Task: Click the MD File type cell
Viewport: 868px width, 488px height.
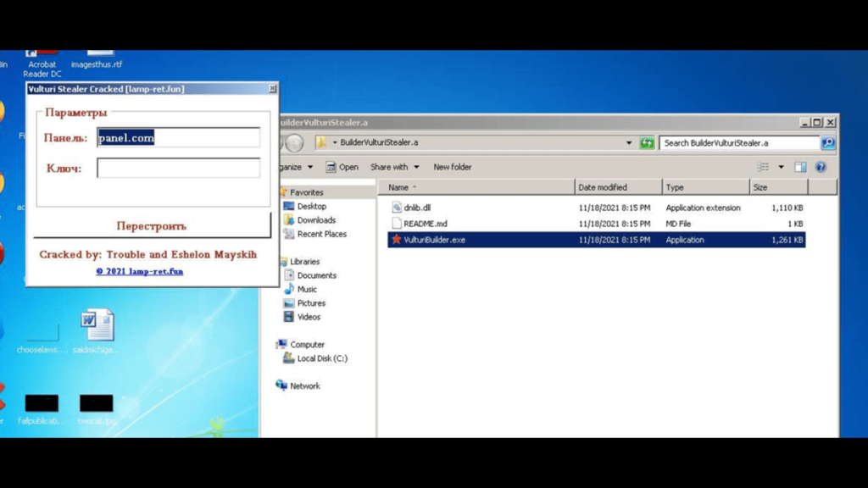Action: (x=678, y=224)
